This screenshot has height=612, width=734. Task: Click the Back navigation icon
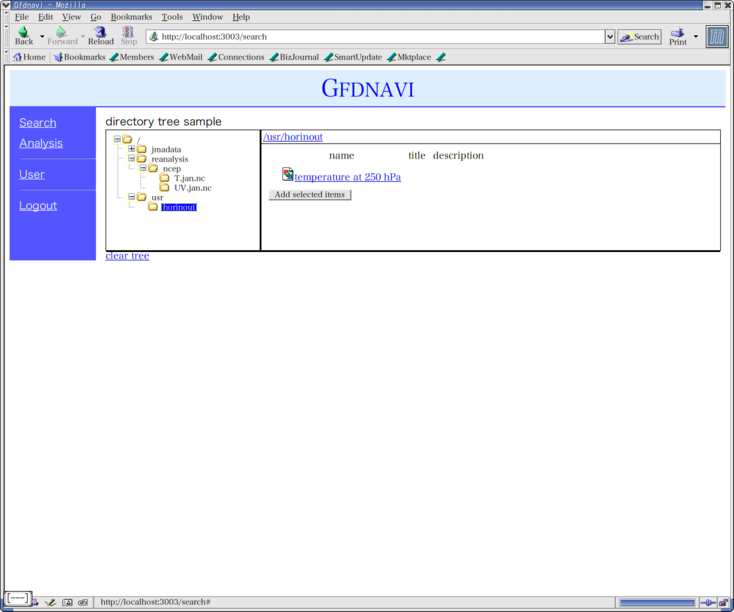coord(23,34)
